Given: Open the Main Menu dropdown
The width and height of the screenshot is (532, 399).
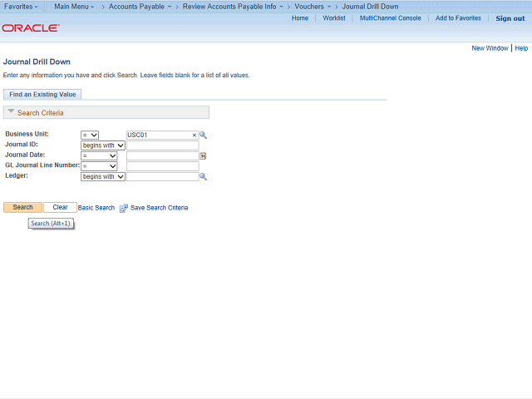Looking at the screenshot, I should point(74,7).
